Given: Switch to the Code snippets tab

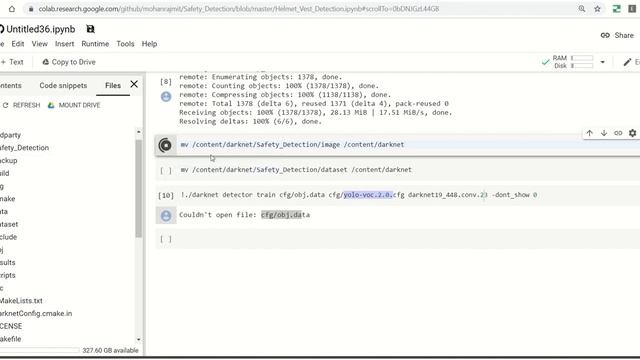Looking at the screenshot, I should tap(63, 85).
